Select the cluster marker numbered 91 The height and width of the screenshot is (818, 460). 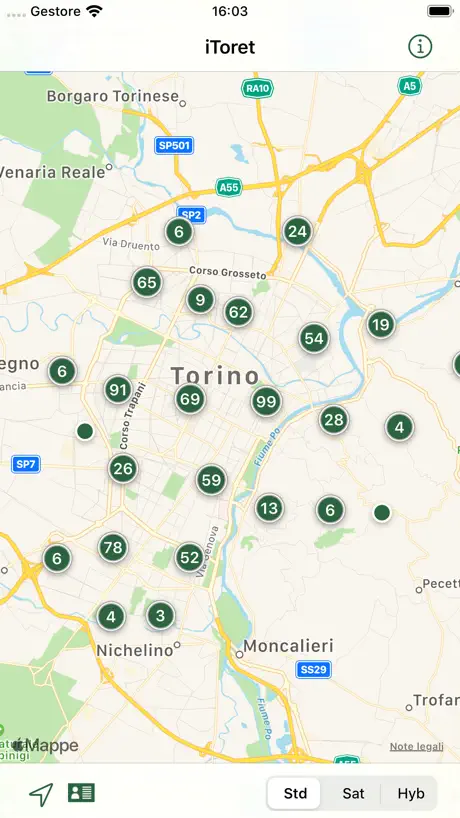click(118, 390)
